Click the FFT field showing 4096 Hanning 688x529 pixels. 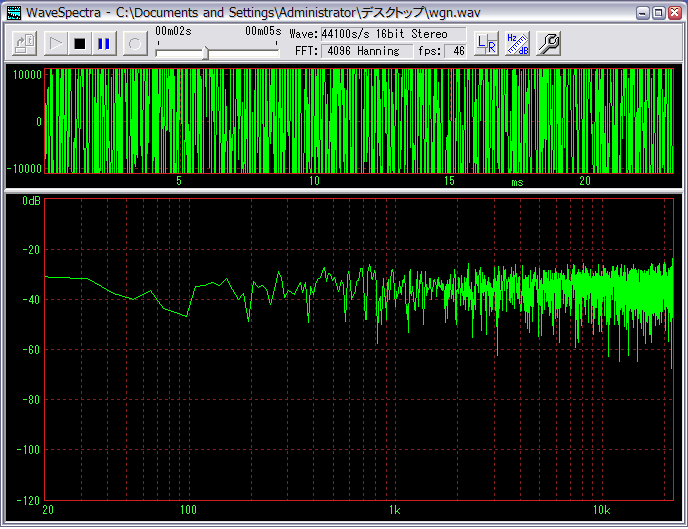[367, 51]
